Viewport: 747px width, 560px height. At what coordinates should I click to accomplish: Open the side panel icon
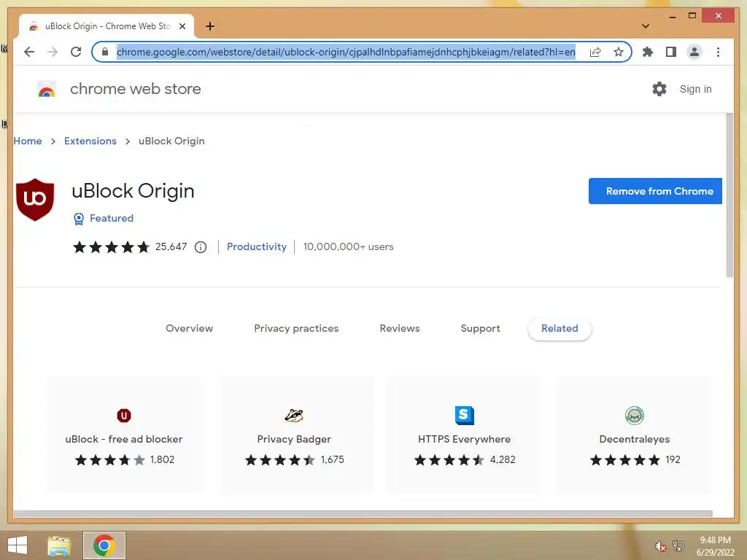point(671,52)
